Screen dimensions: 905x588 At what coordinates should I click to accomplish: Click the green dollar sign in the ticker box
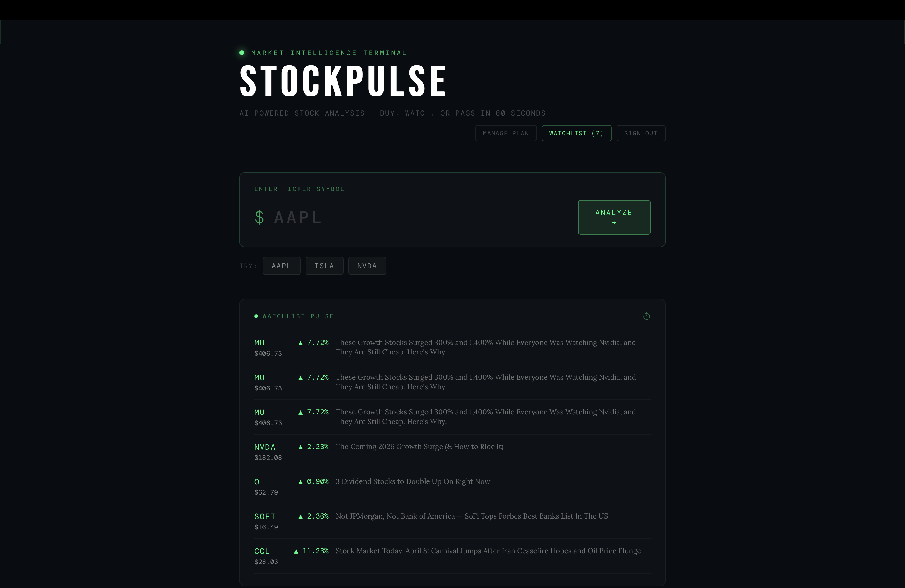coord(259,217)
